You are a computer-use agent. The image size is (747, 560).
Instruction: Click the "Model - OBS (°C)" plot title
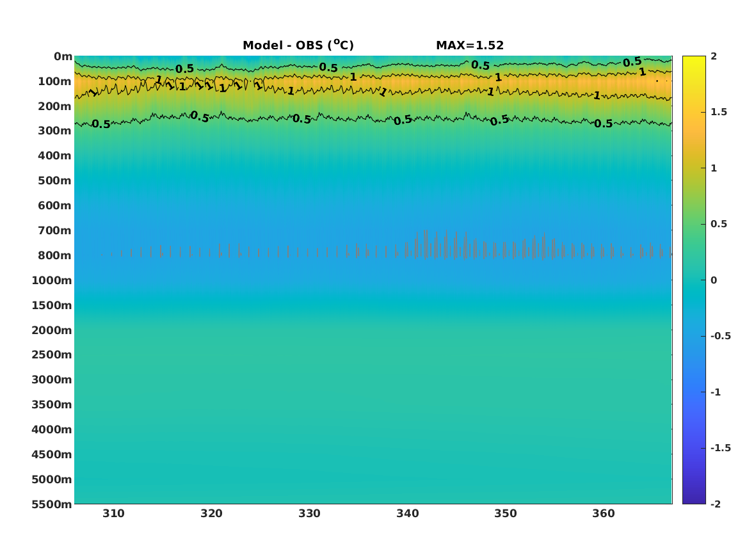[298, 45]
